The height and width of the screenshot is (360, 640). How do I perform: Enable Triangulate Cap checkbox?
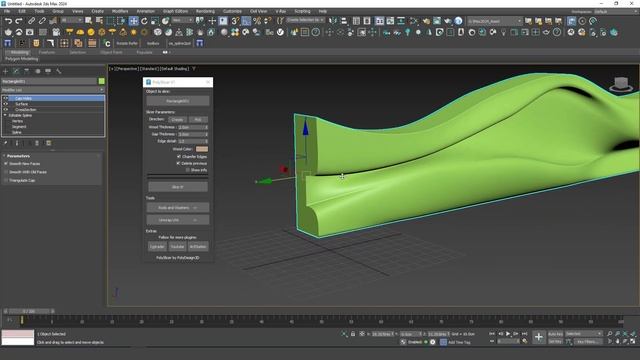pyautogui.click(x=6, y=180)
